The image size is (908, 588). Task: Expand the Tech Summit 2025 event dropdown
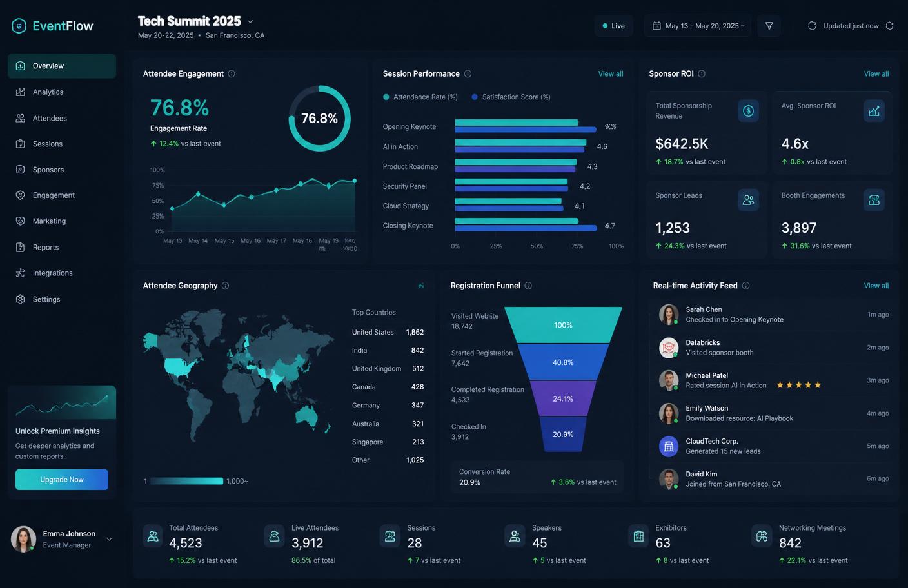[250, 22]
